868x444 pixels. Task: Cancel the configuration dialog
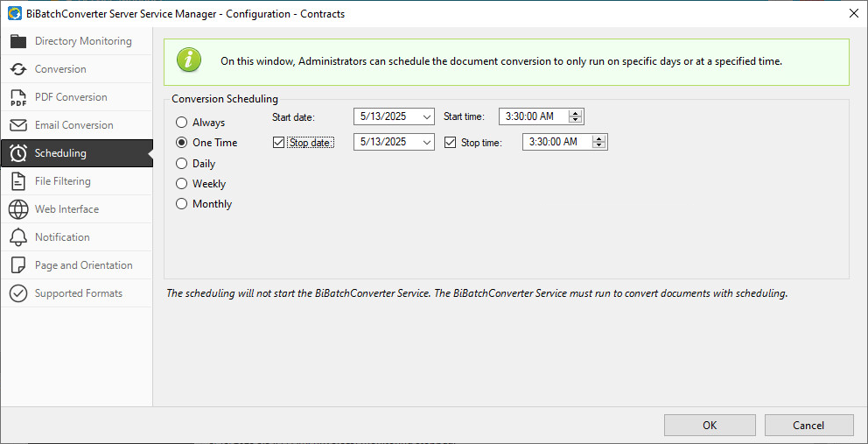(808, 426)
